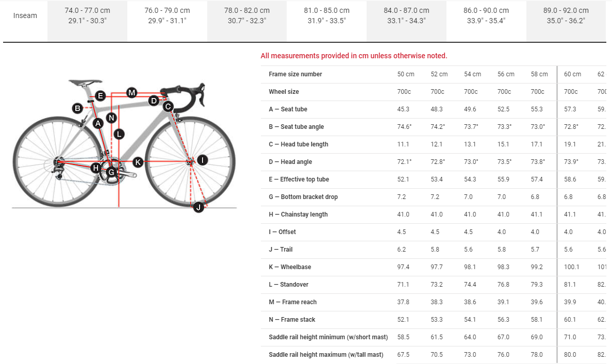Click the 'Frame size number' row header
This screenshot has width=612, height=364.
click(295, 74)
